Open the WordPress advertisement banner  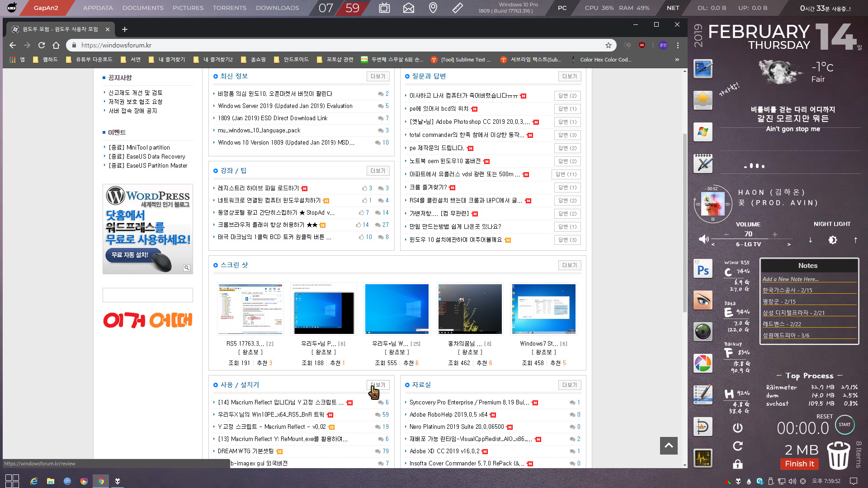click(x=148, y=229)
